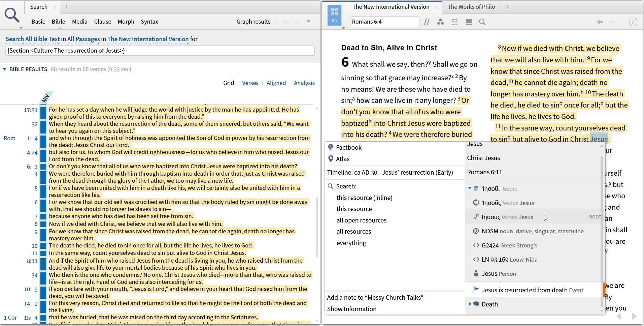Open The New International Version resource dropdown
The width and height of the screenshot is (644, 326).
click(148, 39)
